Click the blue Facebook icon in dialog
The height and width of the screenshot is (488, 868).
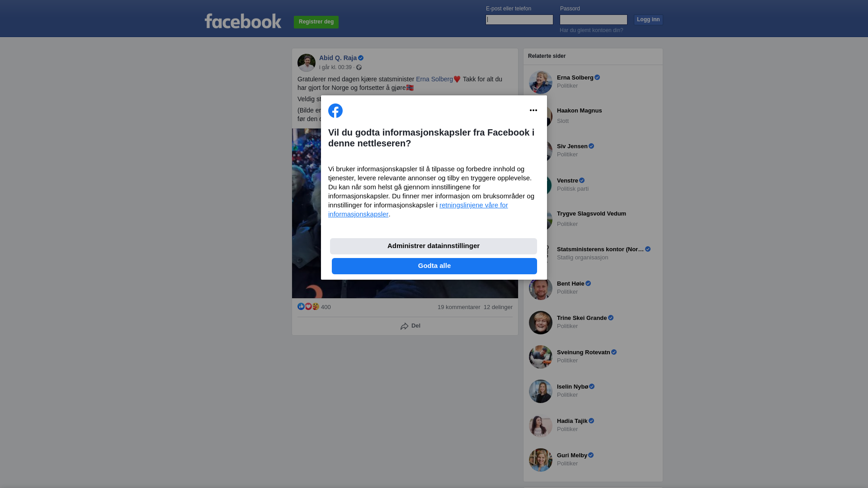click(x=335, y=111)
